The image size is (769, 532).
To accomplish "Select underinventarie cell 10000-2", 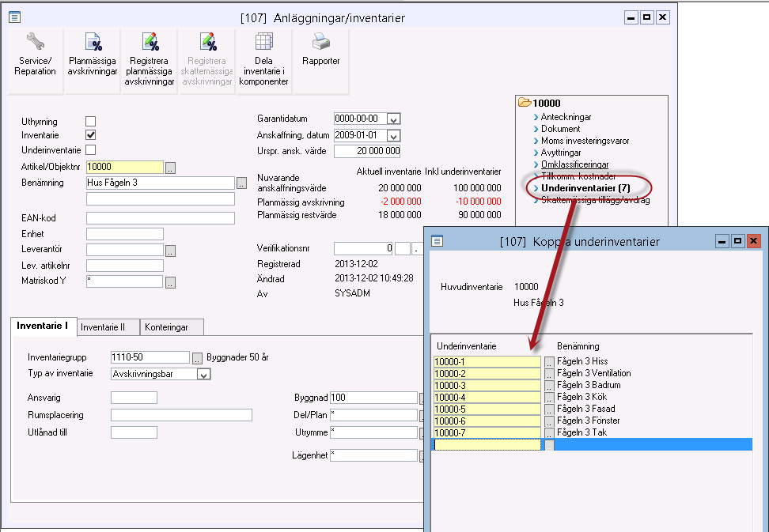I will [x=487, y=374].
